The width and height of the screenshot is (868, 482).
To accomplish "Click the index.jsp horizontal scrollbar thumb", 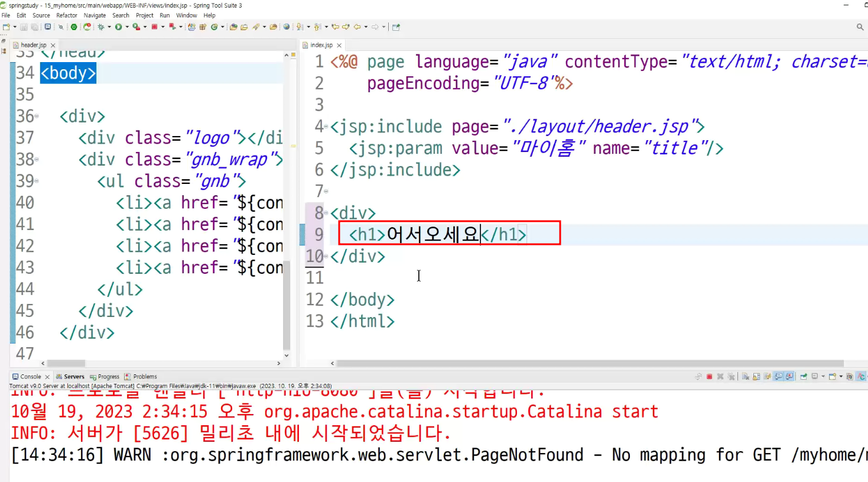I will pos(590,363).
